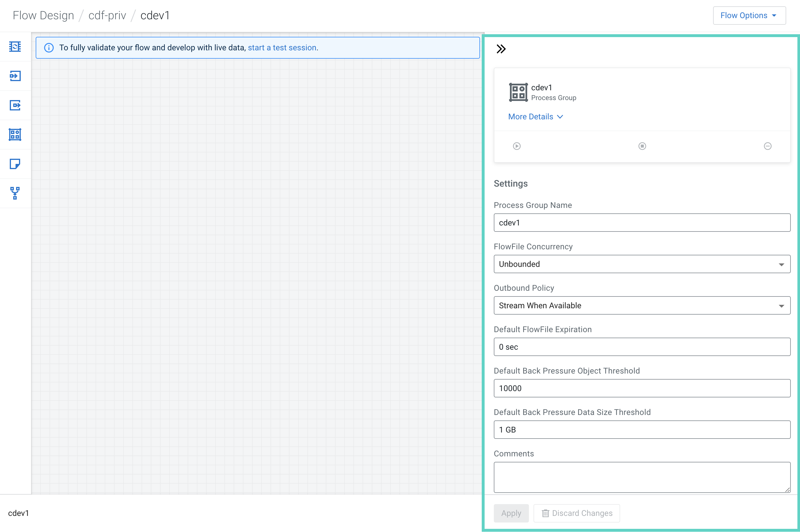Screen dimensions: 800x532
Task: Start the cdev1 process group
Action: coord(517,146)
